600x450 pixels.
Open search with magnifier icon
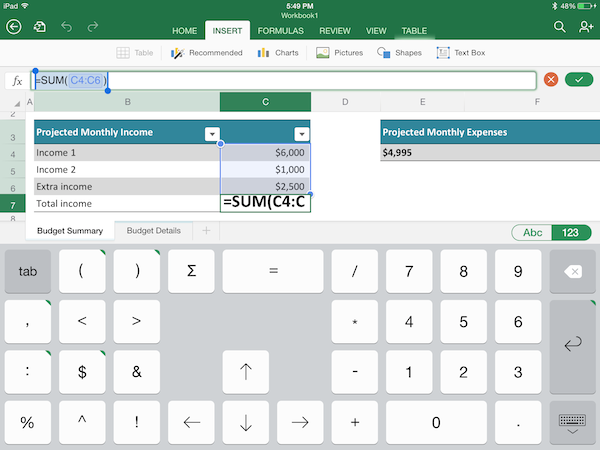point(559,27)
